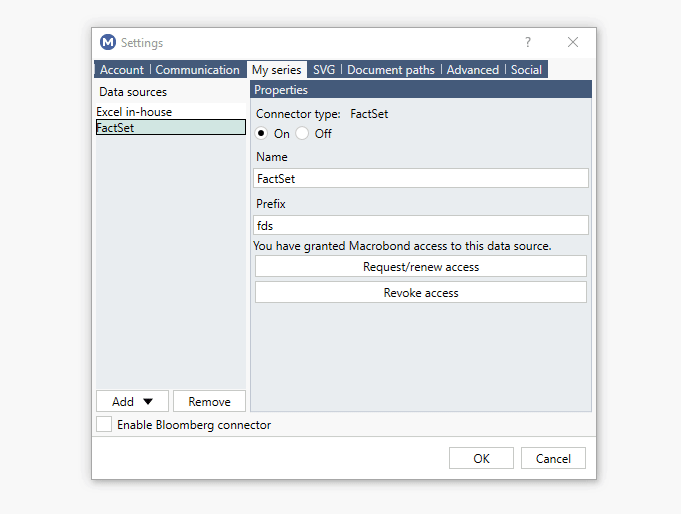Open help via the question mark icon

528,42
